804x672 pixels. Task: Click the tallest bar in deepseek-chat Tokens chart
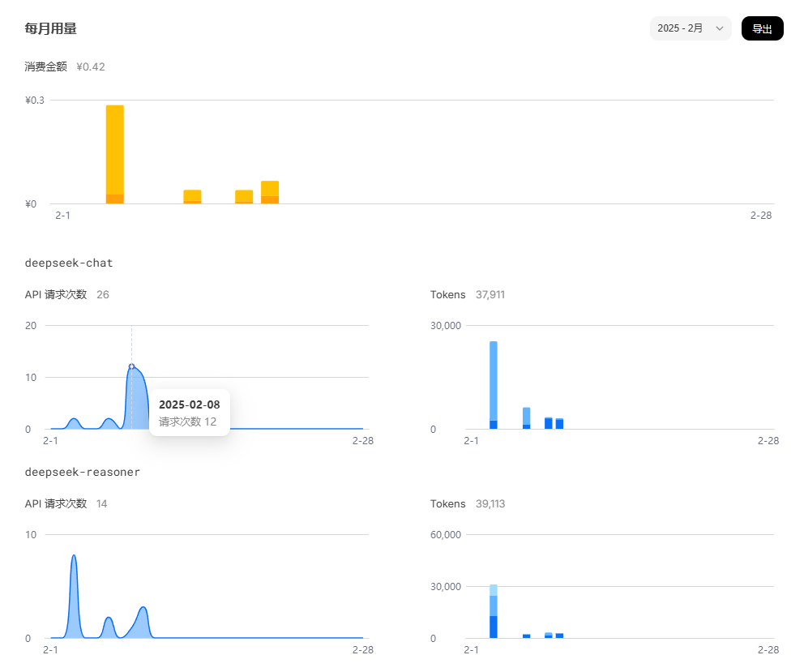coord(494,385)
